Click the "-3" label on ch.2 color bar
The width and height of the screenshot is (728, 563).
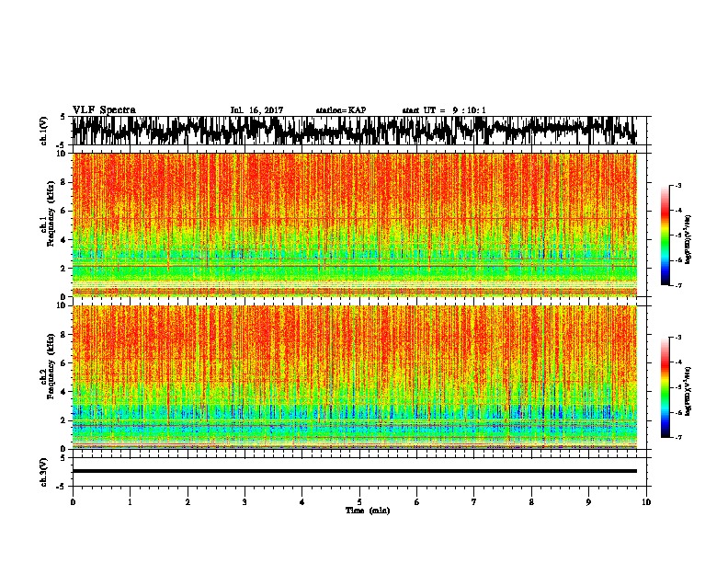click(678, 338)
